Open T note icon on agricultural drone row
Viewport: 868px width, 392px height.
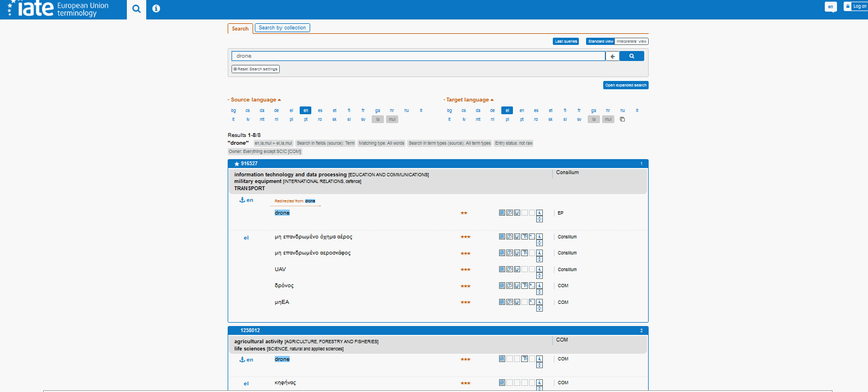point(525,359)
